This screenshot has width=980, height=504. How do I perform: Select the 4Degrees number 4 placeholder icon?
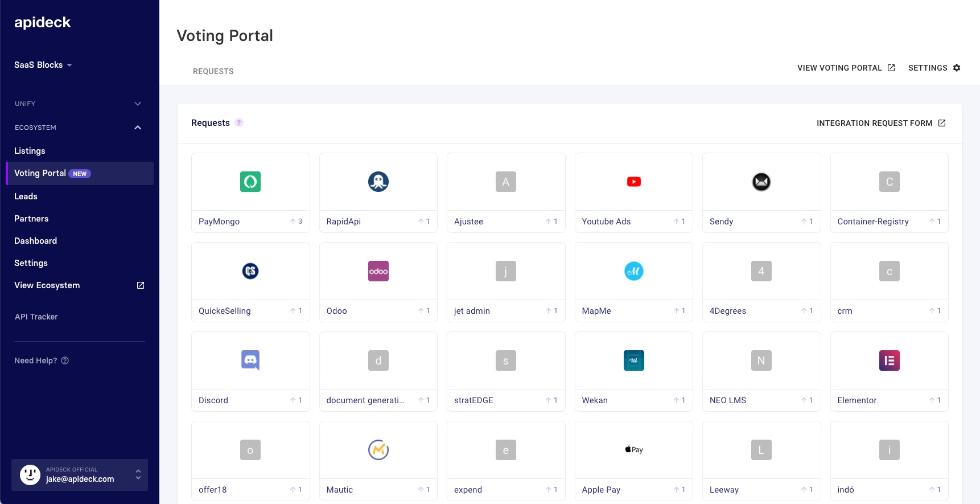point(761,271)
